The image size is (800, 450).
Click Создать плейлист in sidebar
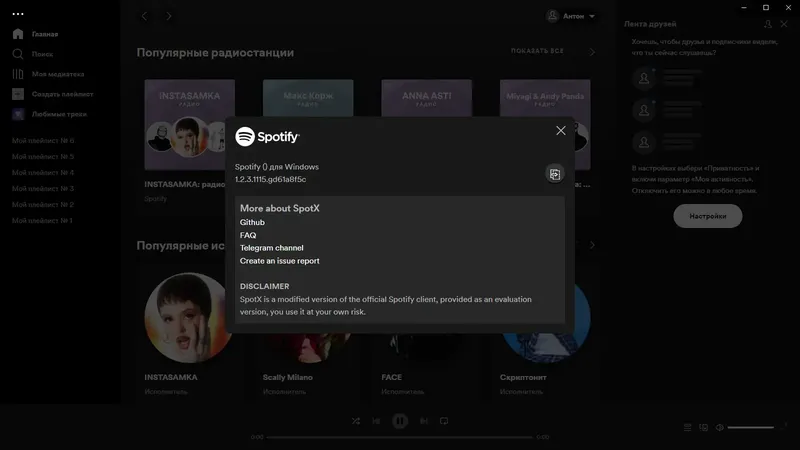[x=62, y=94]
